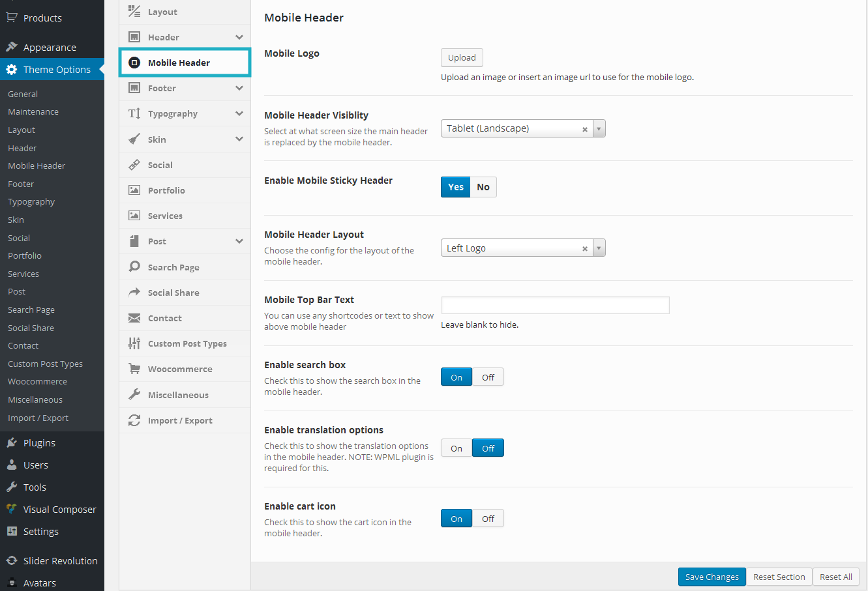Clear the Left Logo selection with x
Screen dimensions: 868x591
pyautogui.click(x=585, y=248)
